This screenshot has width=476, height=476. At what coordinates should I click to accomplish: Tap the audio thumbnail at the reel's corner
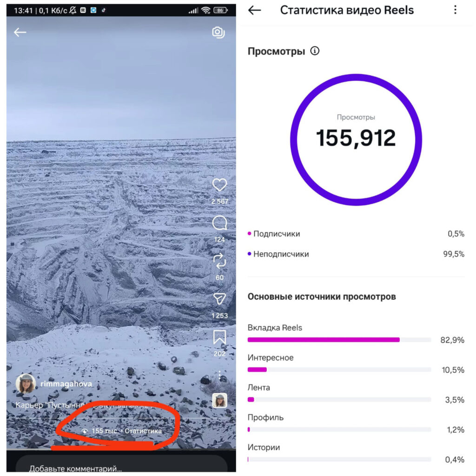coord(219,400)
